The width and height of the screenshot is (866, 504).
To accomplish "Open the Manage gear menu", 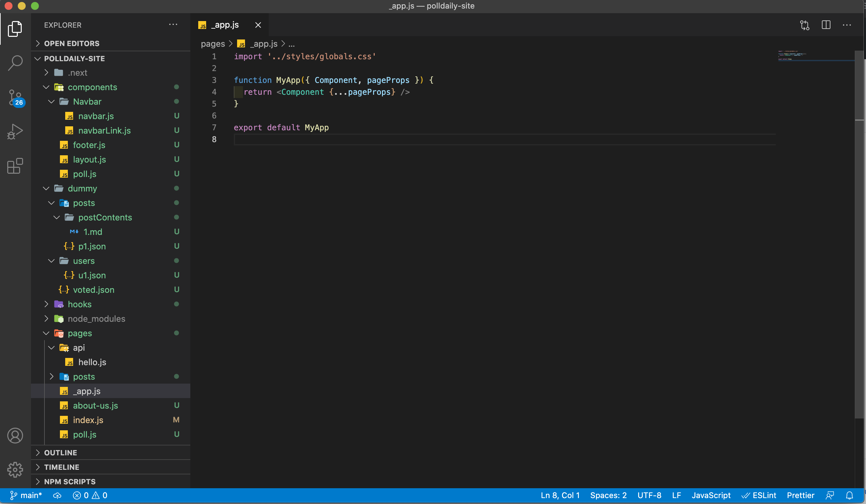I will click(x=15, y=470).
